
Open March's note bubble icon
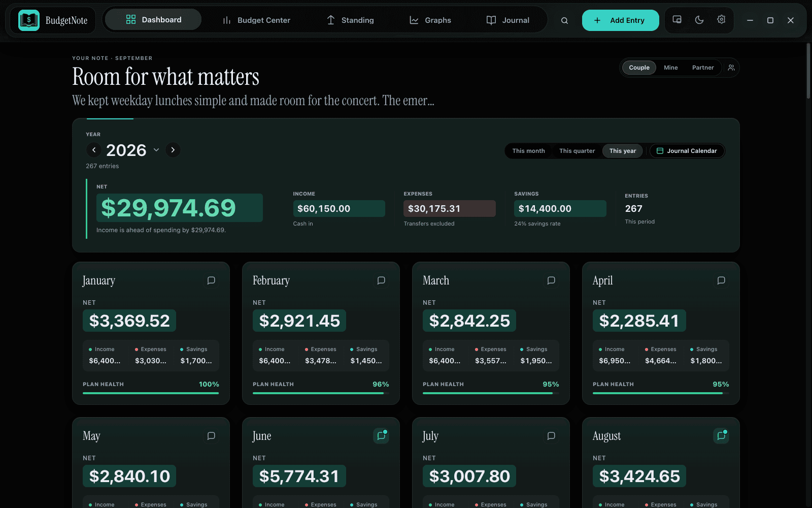pyautogui.click(x=551, y=280)
